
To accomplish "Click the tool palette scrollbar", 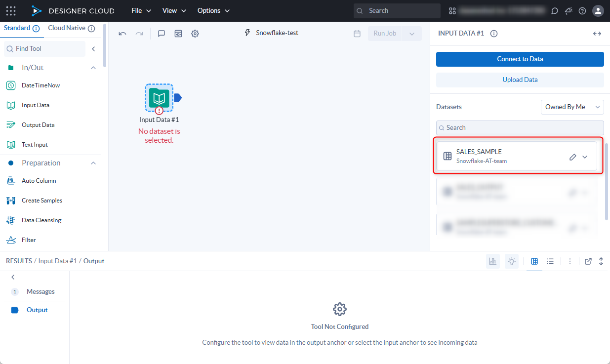I will pyautogui.click(x=105, y=45).
